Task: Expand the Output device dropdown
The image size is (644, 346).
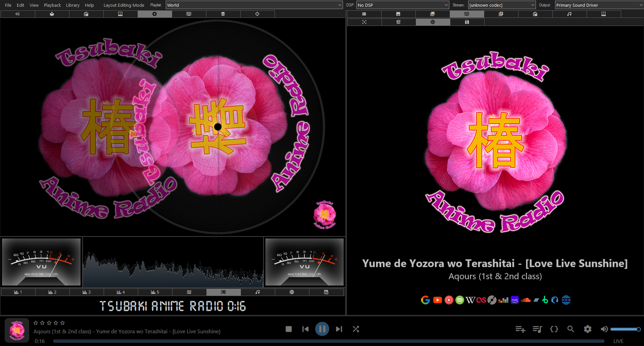Action: click(599, 5)
